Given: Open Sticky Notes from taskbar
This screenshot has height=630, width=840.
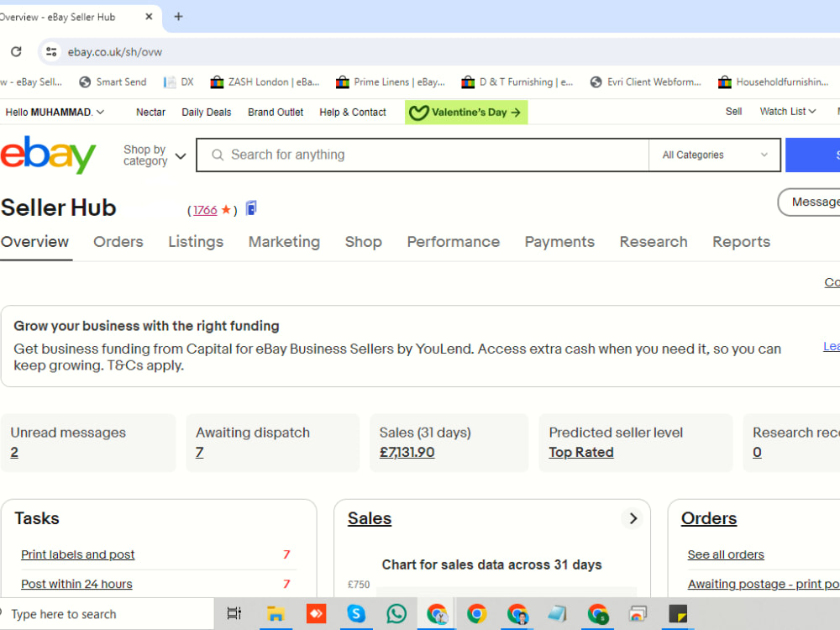Looking at the screenshot, I should (678, 613).
